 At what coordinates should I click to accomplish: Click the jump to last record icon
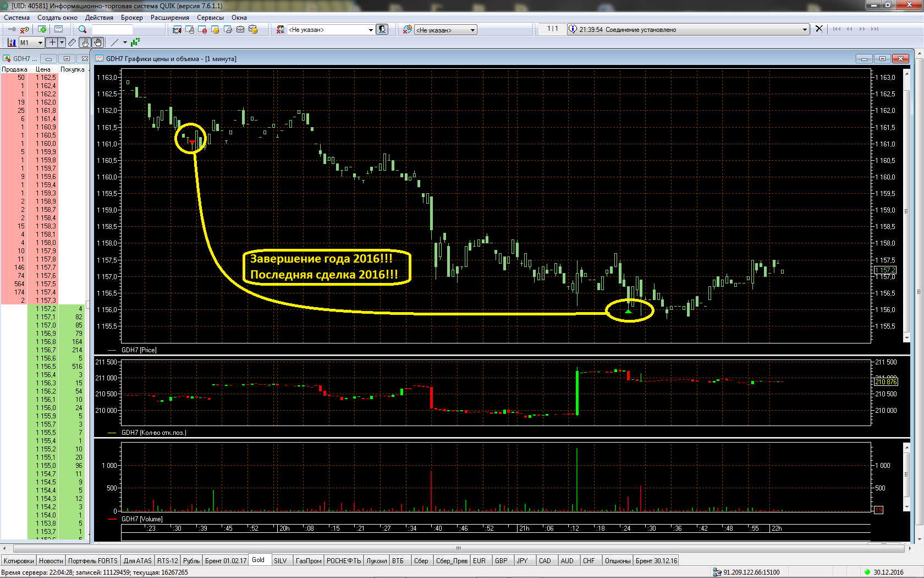[x=875, y=29]
